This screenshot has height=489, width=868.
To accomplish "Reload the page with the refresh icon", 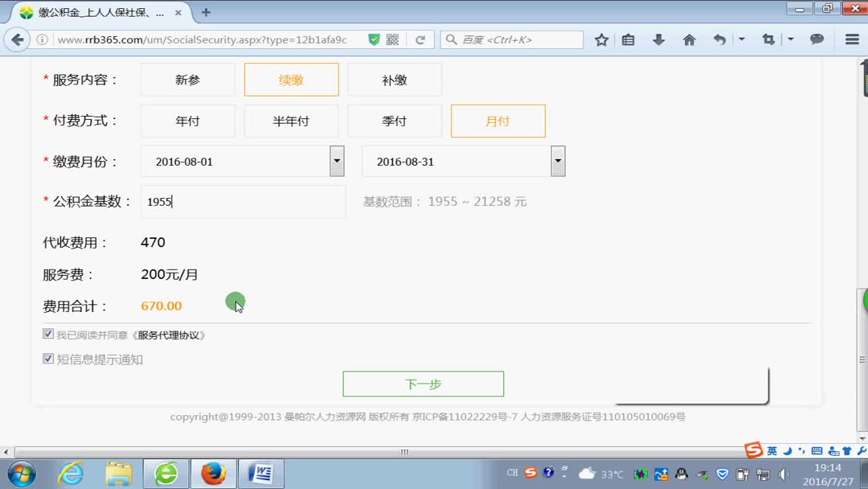I will 420,38.
